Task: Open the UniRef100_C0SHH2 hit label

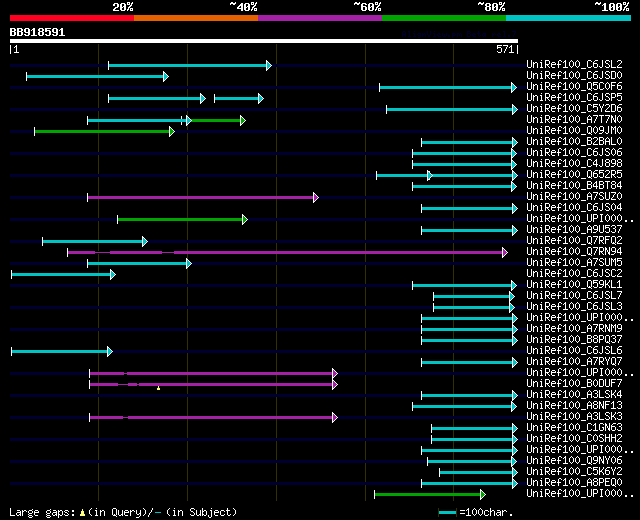Action: [574, 439]
